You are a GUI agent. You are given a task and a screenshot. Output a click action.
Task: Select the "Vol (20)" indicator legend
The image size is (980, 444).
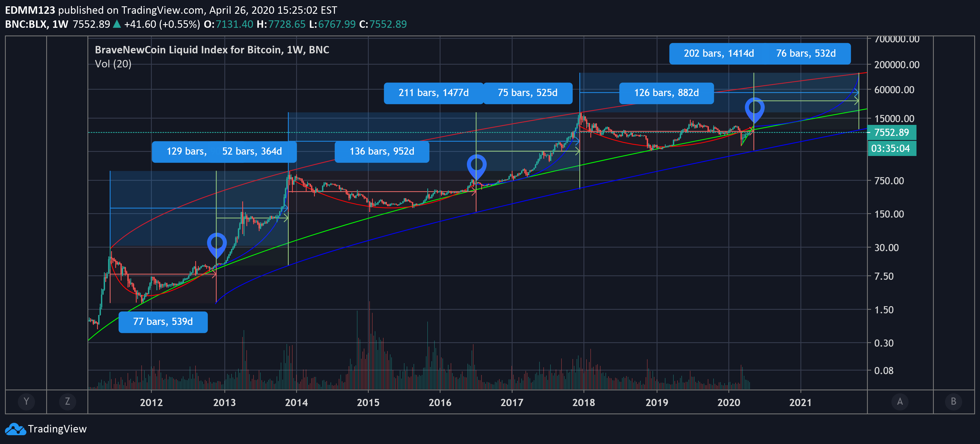(113, 64)
